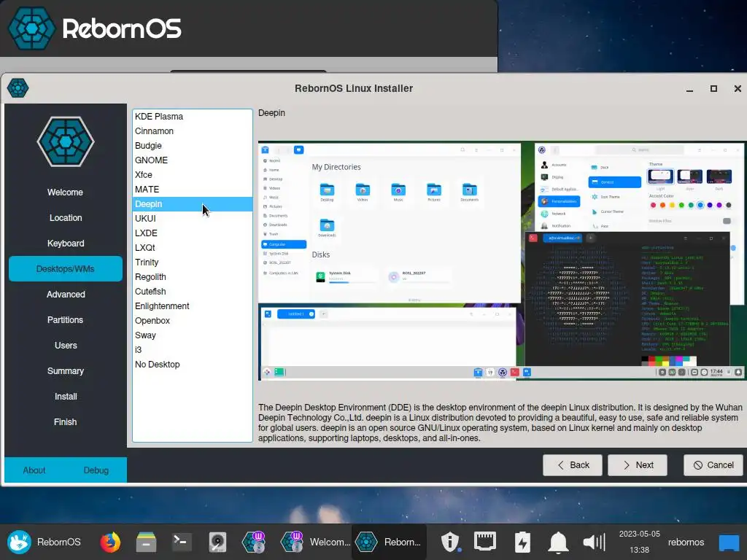Launch Firefox from the taskbar
Viewport: 747px width, 560px height.
(110, 542)
